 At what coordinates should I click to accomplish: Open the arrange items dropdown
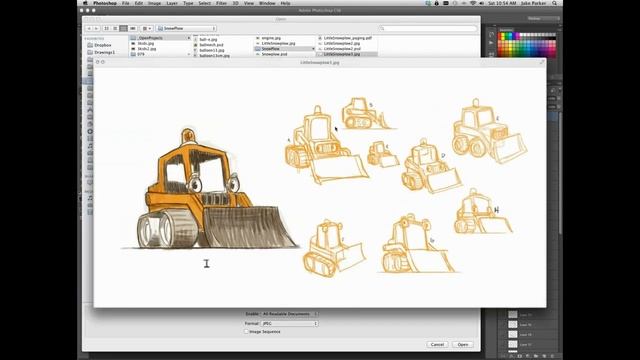click(147, 29)
